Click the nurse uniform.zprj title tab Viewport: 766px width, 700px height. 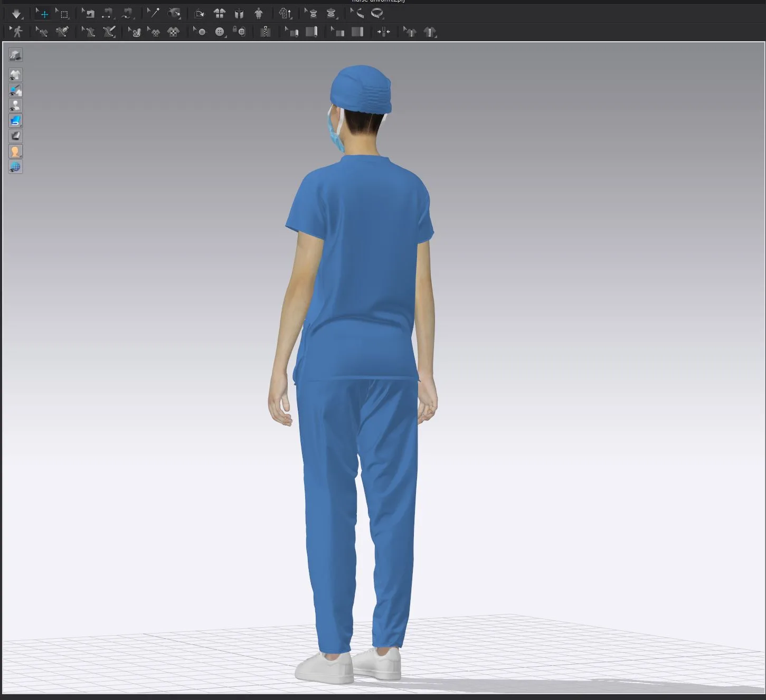point(378,2)
